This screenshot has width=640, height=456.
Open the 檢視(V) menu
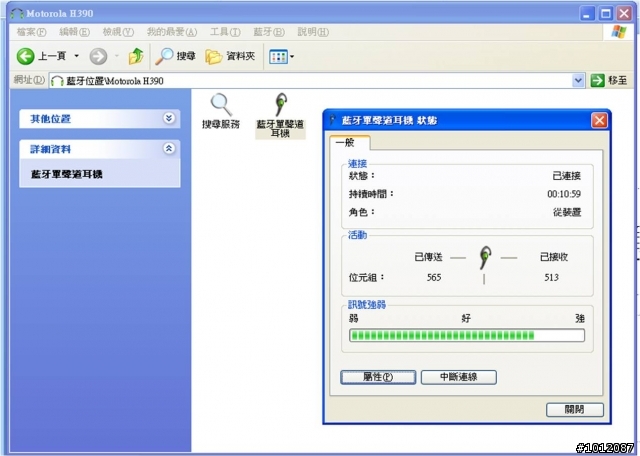coord(118,32)
